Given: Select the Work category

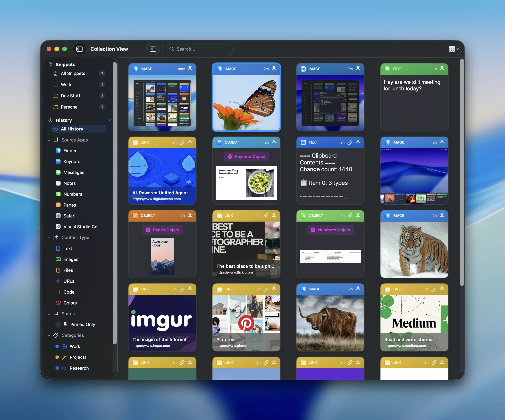Looking at the screenshot, I should tap(75, 346).
